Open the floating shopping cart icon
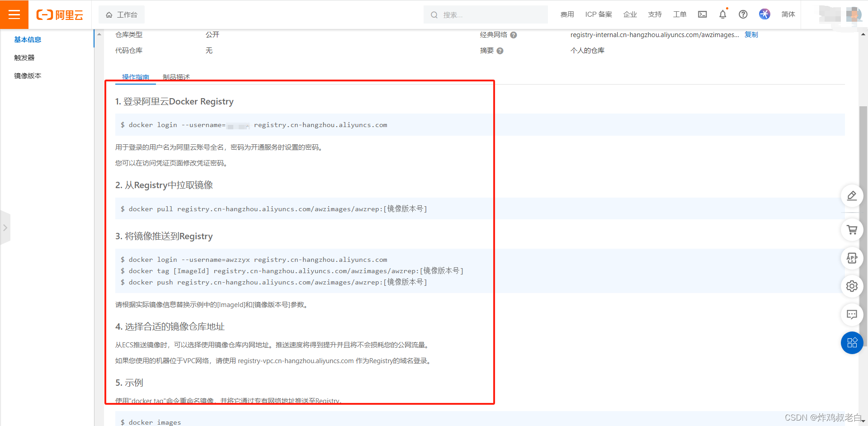 [x=852, y=230]
